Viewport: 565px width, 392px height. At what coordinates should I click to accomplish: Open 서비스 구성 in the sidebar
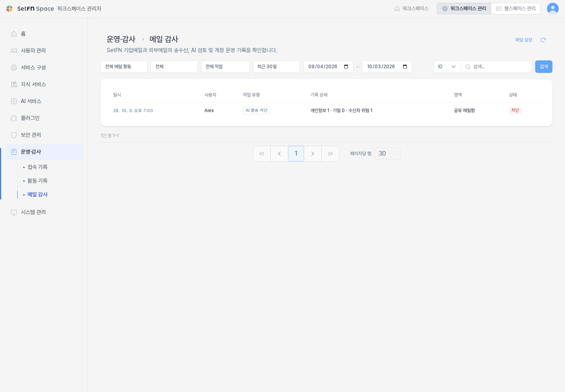(44, 67)
